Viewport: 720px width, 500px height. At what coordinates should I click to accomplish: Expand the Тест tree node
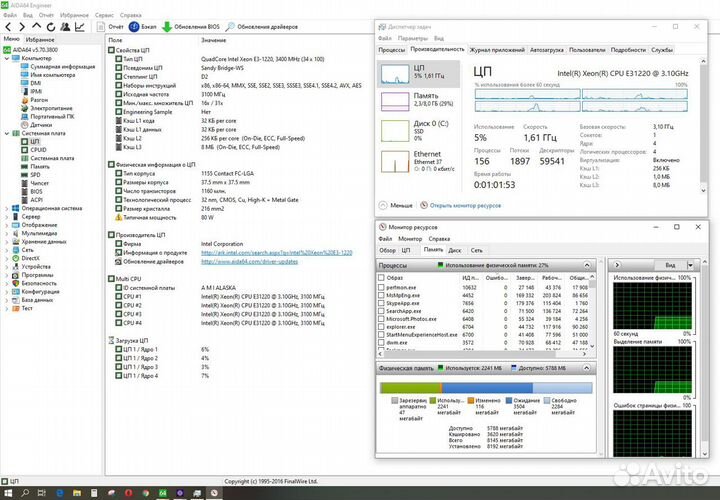point(6,308)
